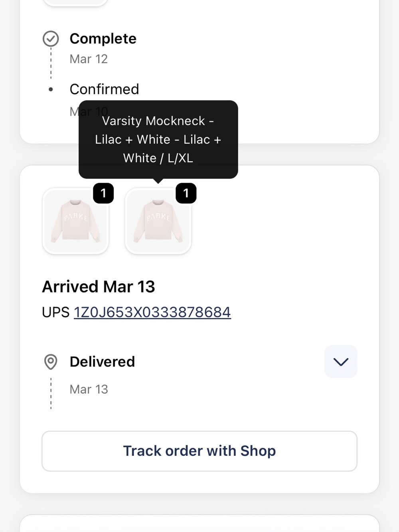This screenshot has width=399, height=532.
Task: Click the Arrived Mar 13 heading
Action: (x=99, y=287)
